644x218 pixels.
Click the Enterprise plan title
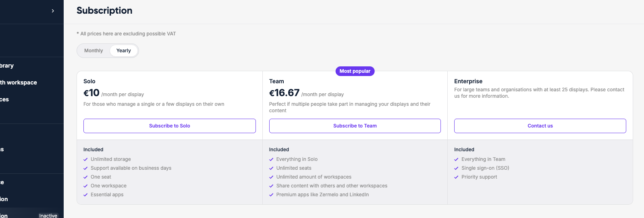(468, 81)
